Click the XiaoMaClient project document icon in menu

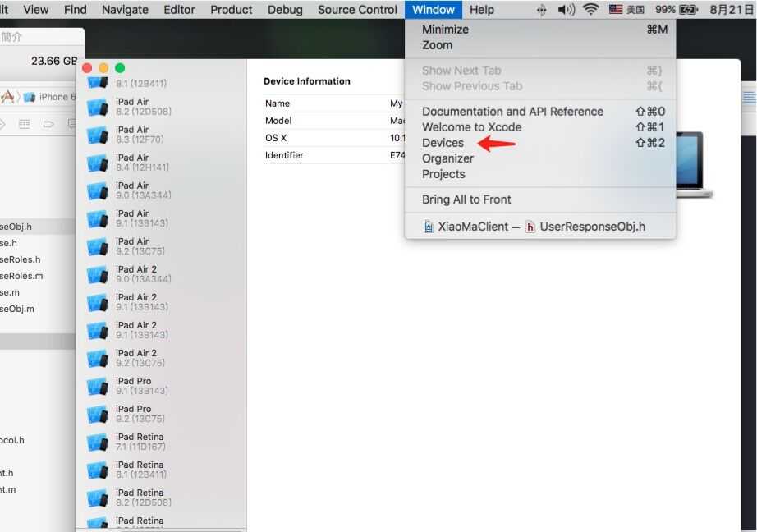pos(429,227)
